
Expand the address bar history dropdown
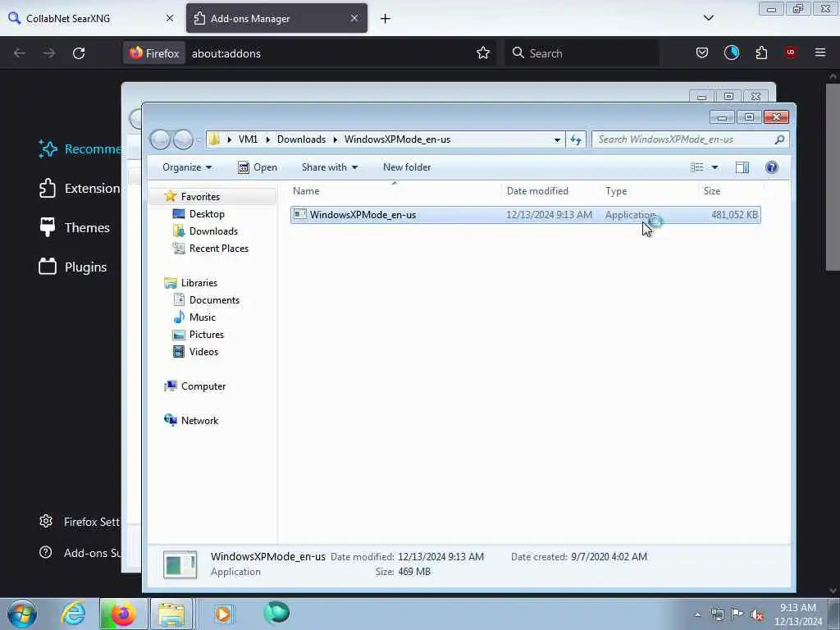(557, 139)
